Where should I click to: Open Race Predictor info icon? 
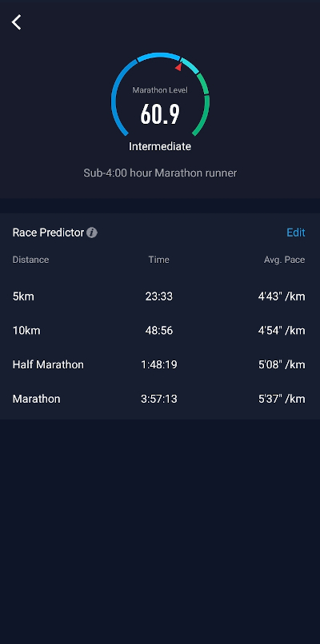(x=92, y=233)
